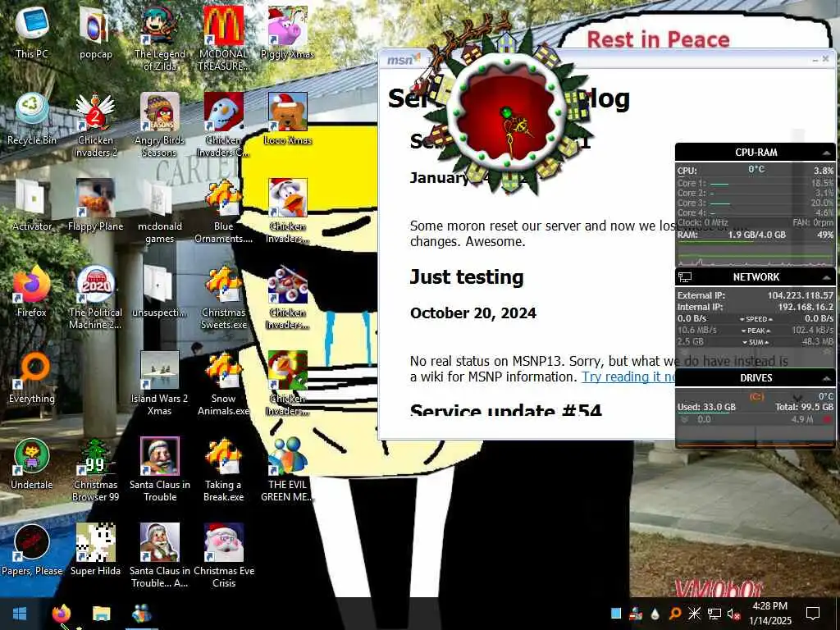Click the SUM arrows in NETWORK
Image resolution: width=840 pixels, height=630 pixels.
(x=756, y=342)
